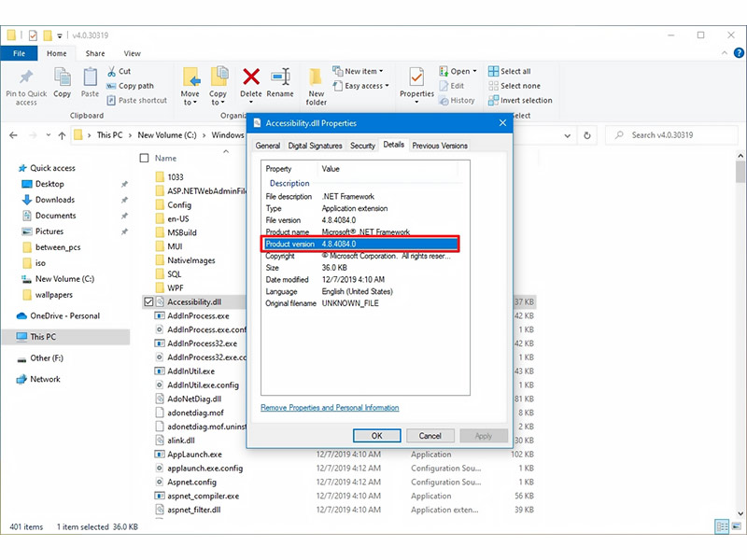Go back with the Back arrow
Image resolution: width=747 pixels, height=560 pixels.
[13, 135]
